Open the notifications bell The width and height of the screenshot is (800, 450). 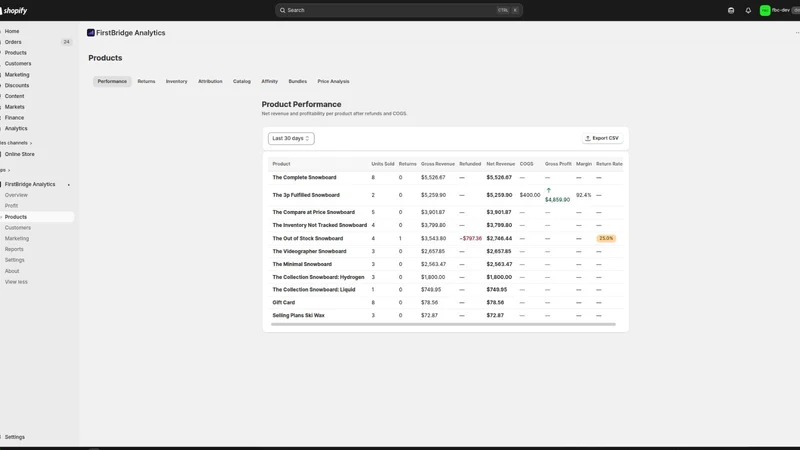pos(748,10)
